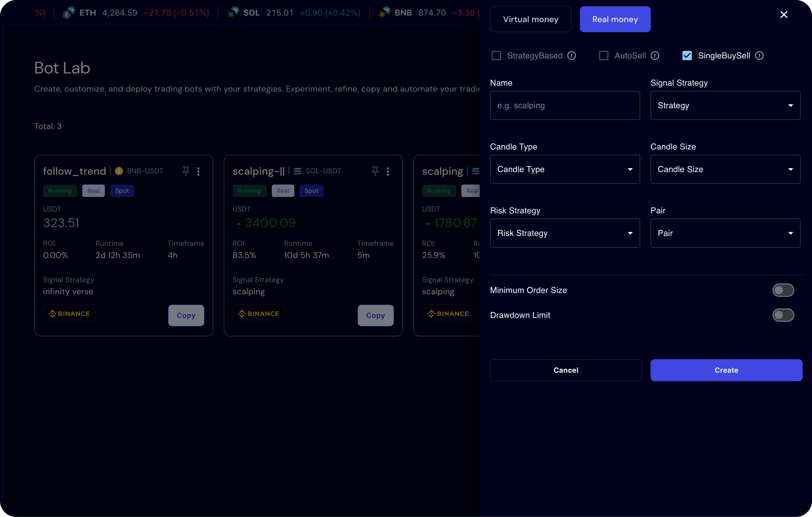This screenshot has height=517, width=812.
Task: Expand the Candle Type dropdown
Action: tap(565, 169)
